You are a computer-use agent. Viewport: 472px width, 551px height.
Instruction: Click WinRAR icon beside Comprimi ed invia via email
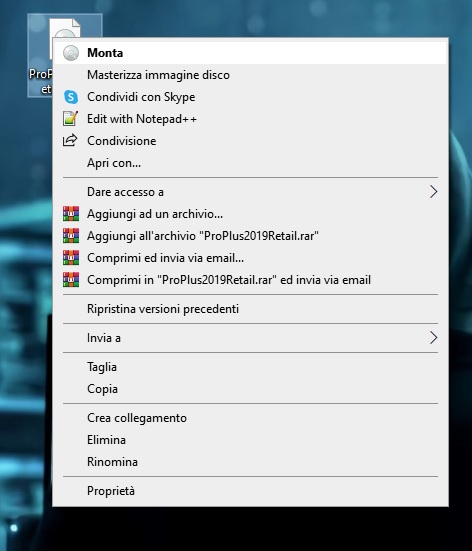click(71, 258)
